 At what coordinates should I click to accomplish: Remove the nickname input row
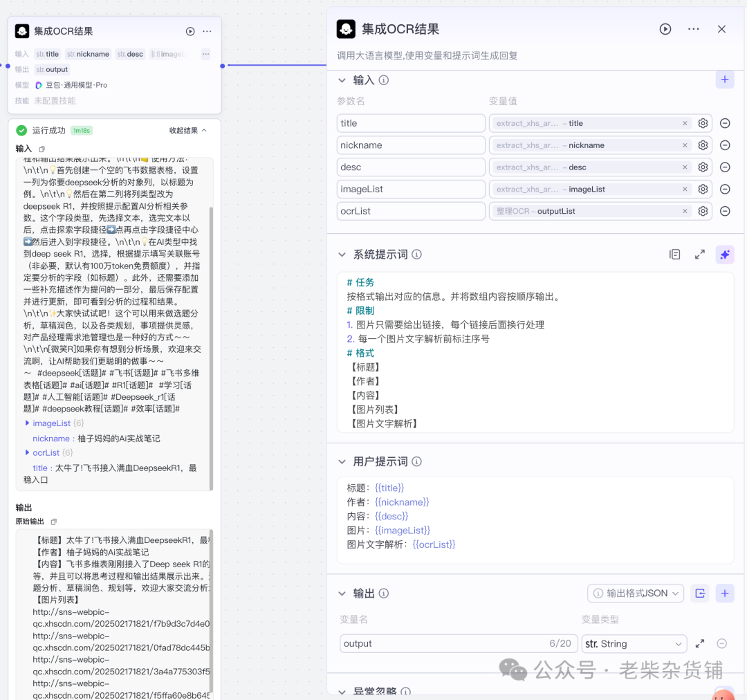point(725,145)
